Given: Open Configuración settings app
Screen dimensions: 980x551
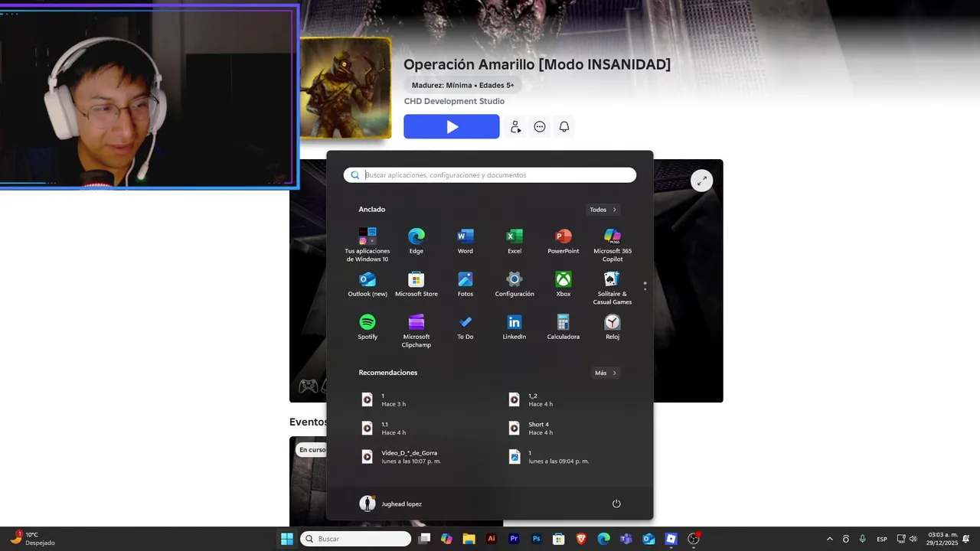Looking at the screenshot, I should coord(514,284).
